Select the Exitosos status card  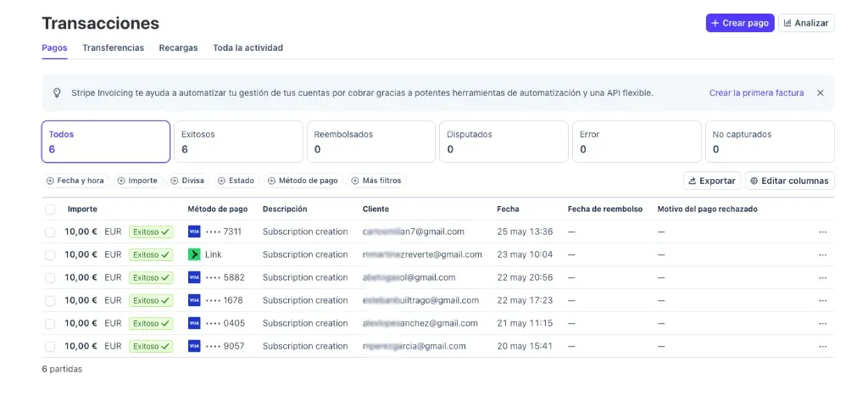tap(238, 142)
